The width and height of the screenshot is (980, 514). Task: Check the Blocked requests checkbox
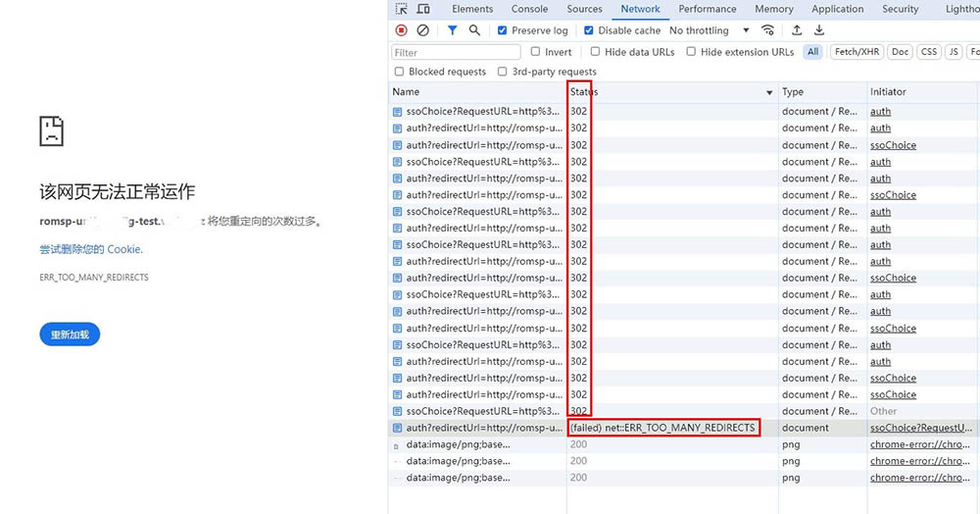coord(399,72)
